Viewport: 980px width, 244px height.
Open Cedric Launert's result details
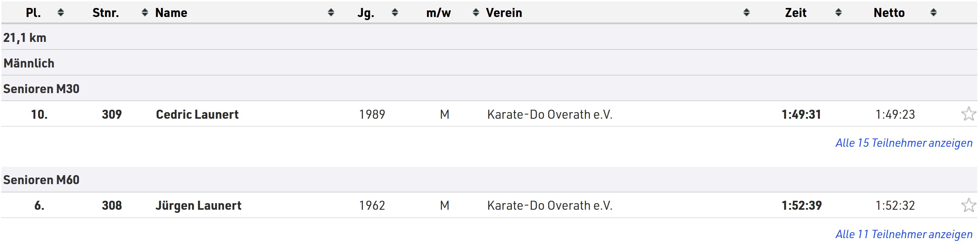click(197, 114)
